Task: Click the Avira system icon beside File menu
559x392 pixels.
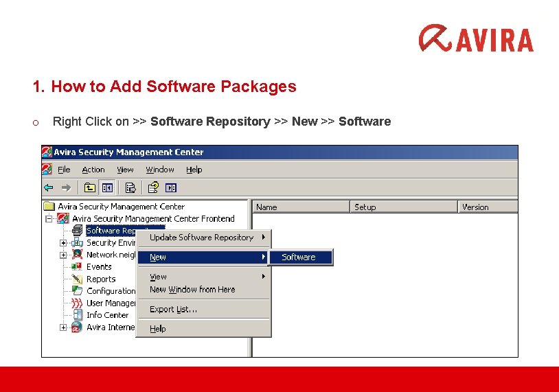Action: coord(47,169)
